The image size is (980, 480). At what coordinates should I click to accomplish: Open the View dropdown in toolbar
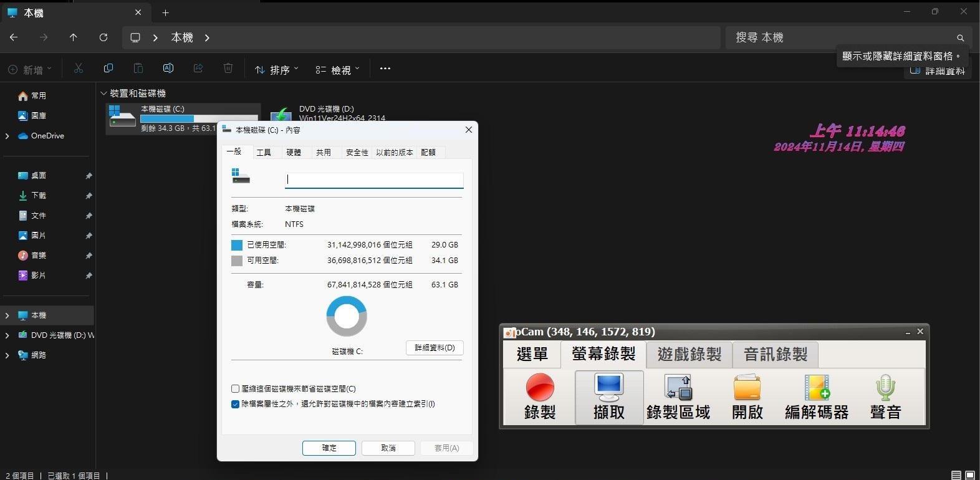[338, 70]
